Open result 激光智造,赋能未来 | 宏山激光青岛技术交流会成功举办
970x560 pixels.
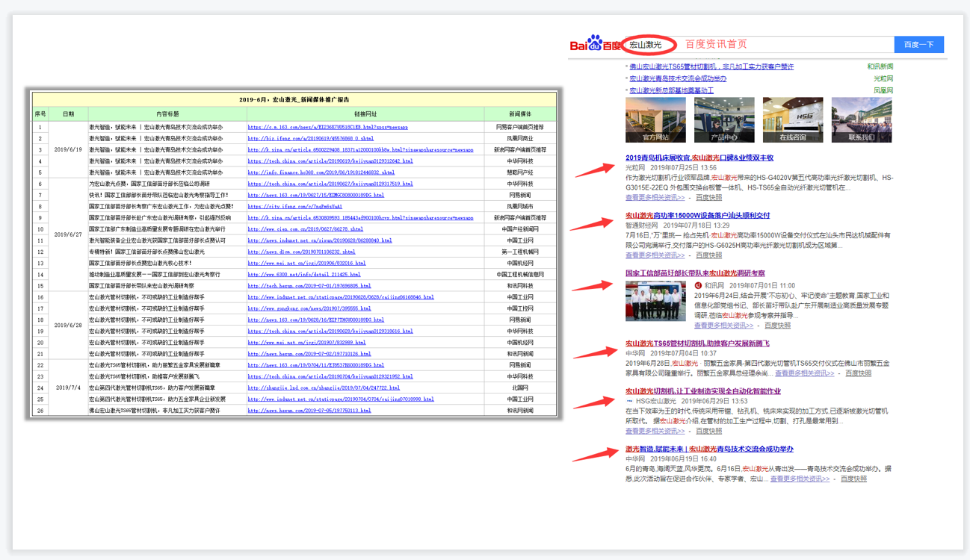tap(709, 449)
